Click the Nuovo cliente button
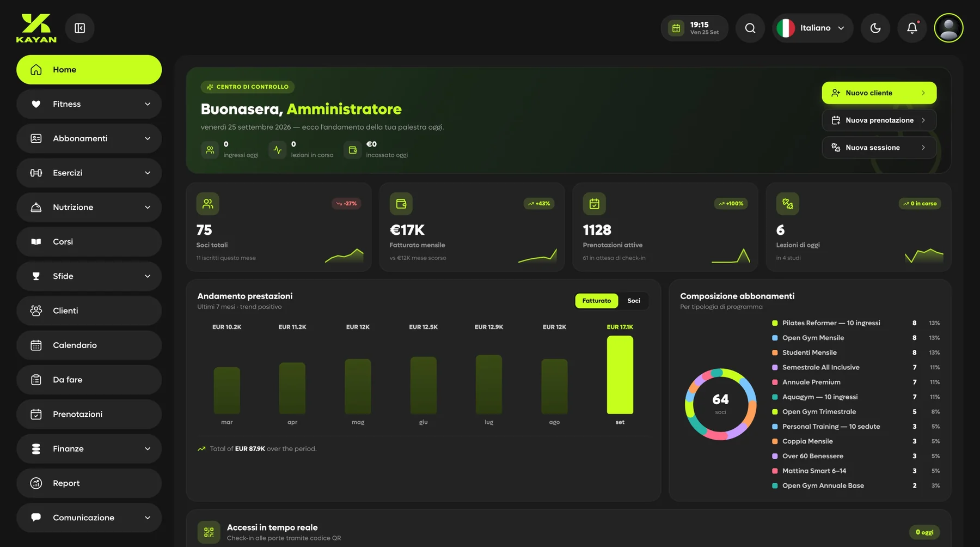 coord(879,93)
